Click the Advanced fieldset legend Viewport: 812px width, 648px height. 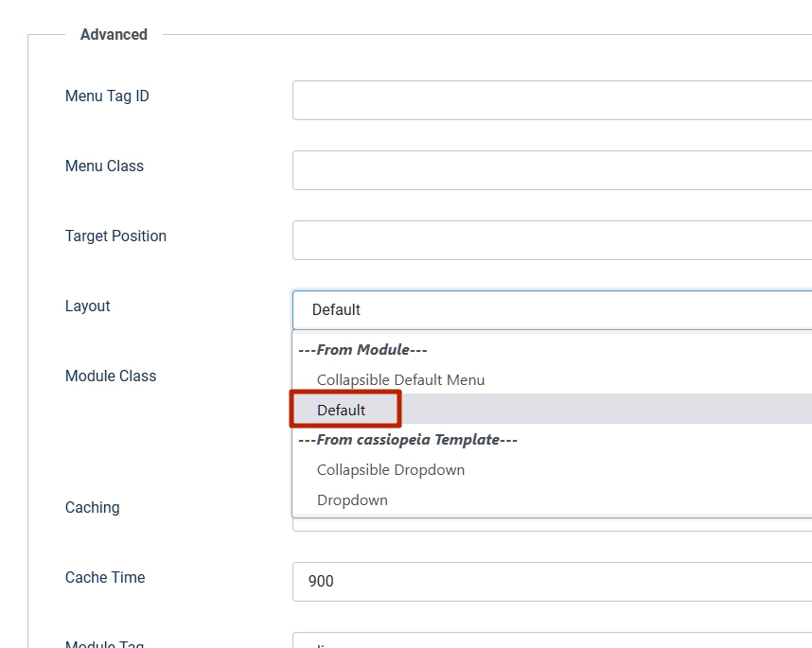(x=114, y=34)
